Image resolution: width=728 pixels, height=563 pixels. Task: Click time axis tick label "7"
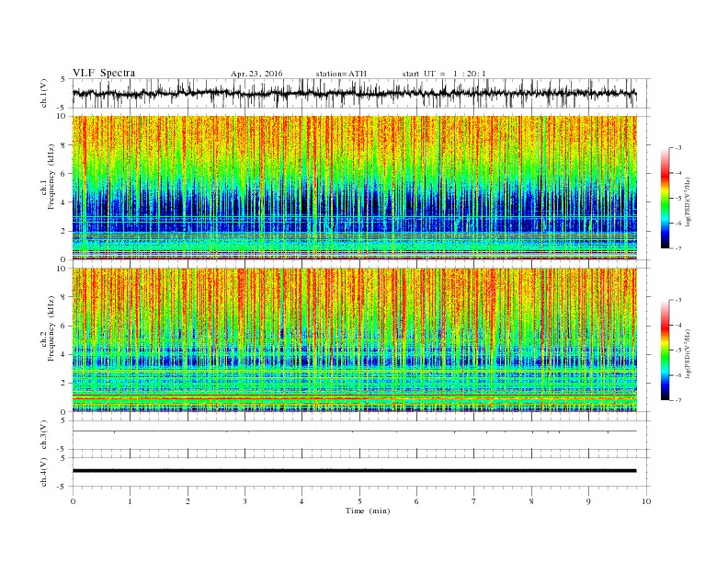point(474,501)
